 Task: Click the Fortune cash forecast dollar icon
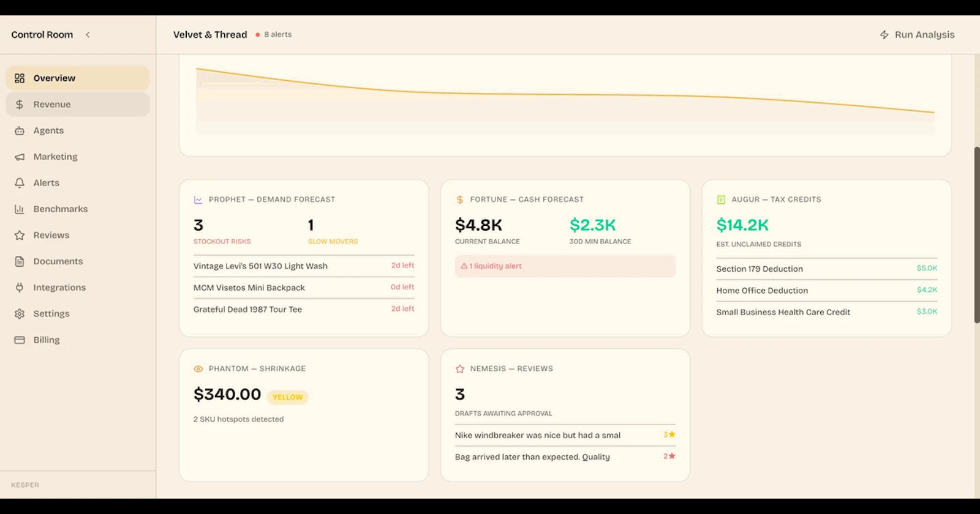pos(460,199)
